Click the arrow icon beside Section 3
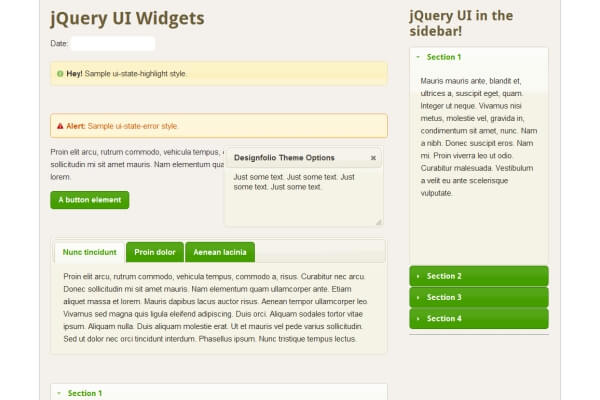 (417, 297)
